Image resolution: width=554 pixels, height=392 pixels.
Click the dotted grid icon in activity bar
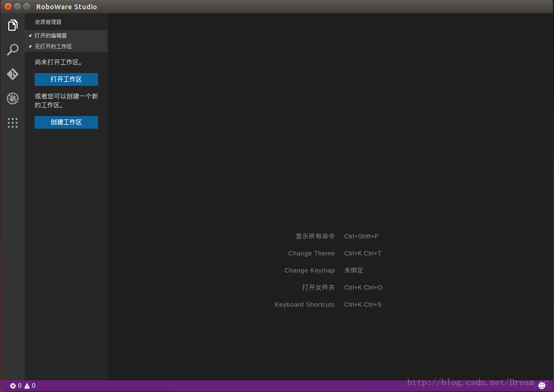pos(13,123)
